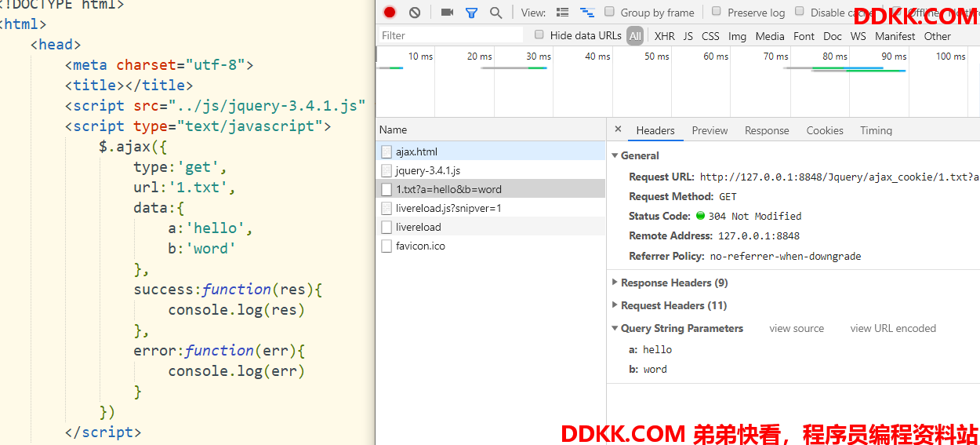
Task: Select the livereload request row
Action: point(491,227)
